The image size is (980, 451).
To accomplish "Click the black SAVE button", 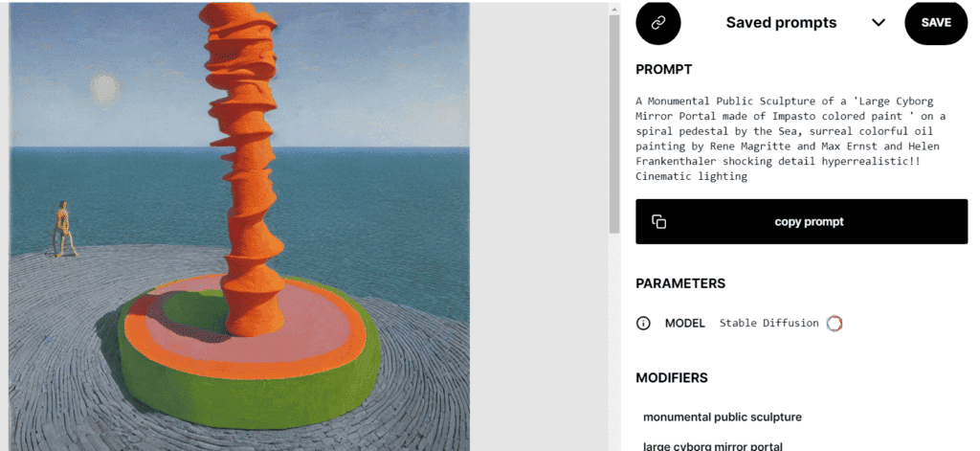I will click(x=936, y=23).
